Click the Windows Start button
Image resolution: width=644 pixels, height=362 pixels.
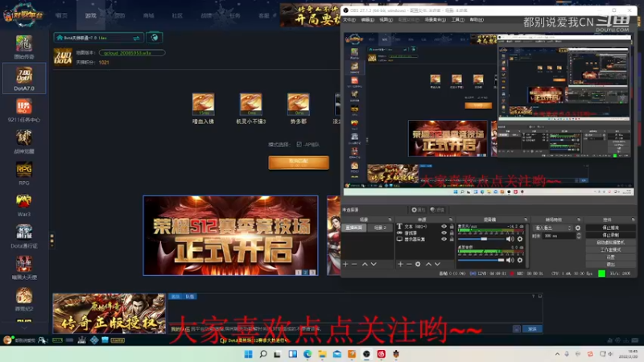[x=249, y=354]
